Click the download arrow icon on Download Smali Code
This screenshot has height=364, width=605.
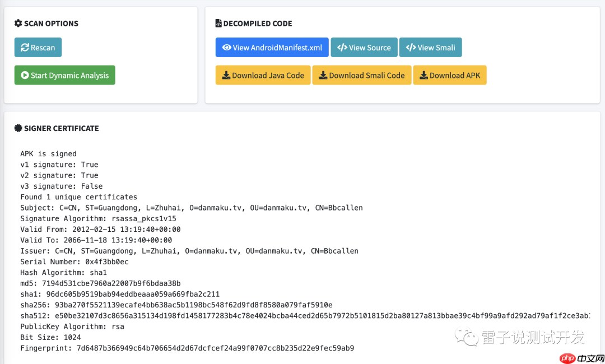(323, 75)
